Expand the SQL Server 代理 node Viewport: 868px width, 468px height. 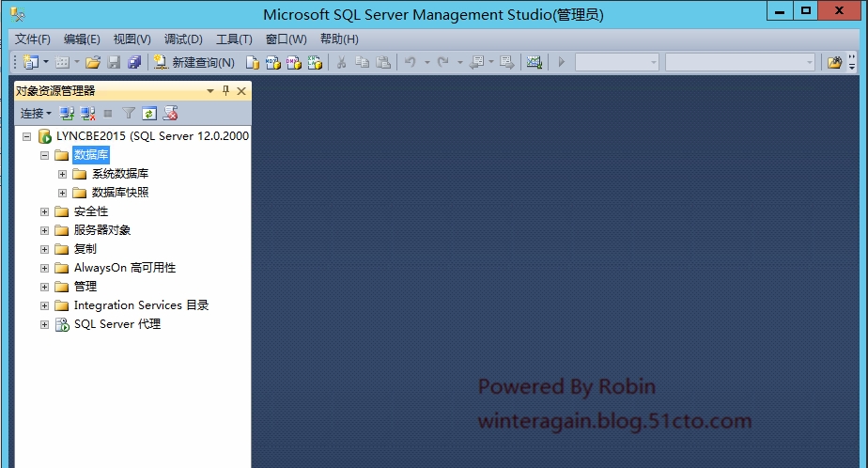pyautogui.click(x=44, y=324)
